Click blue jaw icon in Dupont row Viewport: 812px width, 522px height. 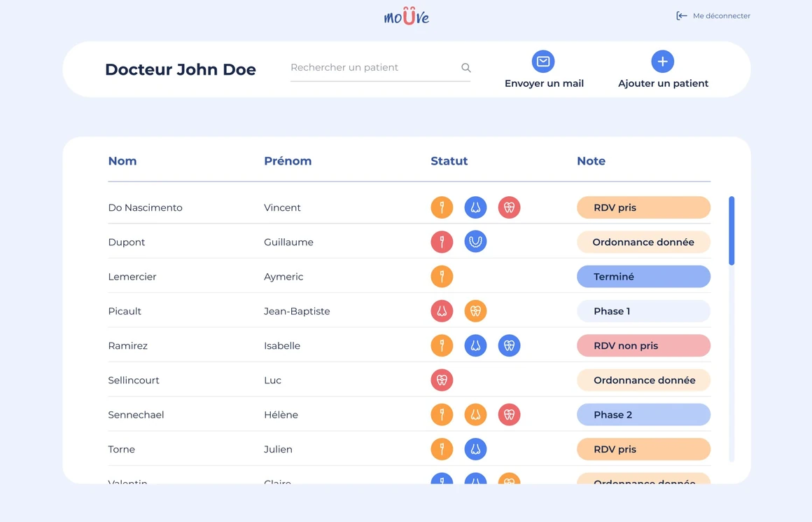[x=475, y=242]
